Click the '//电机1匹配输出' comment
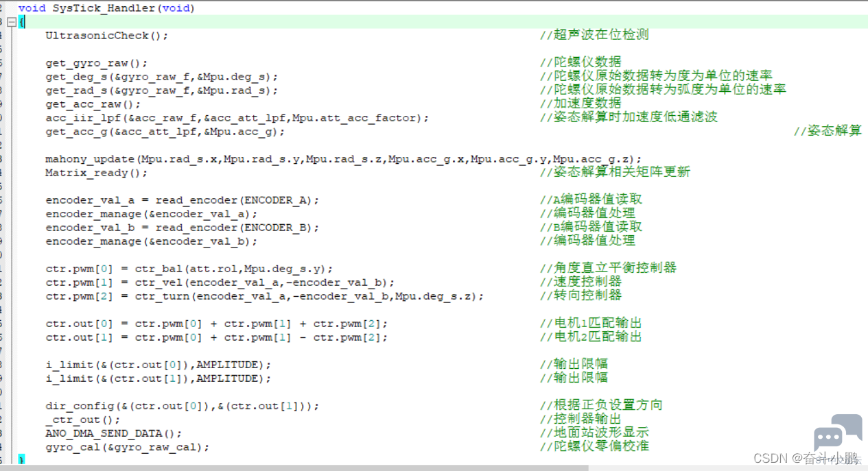Screen dimensions: 868x471 point(591,323)
